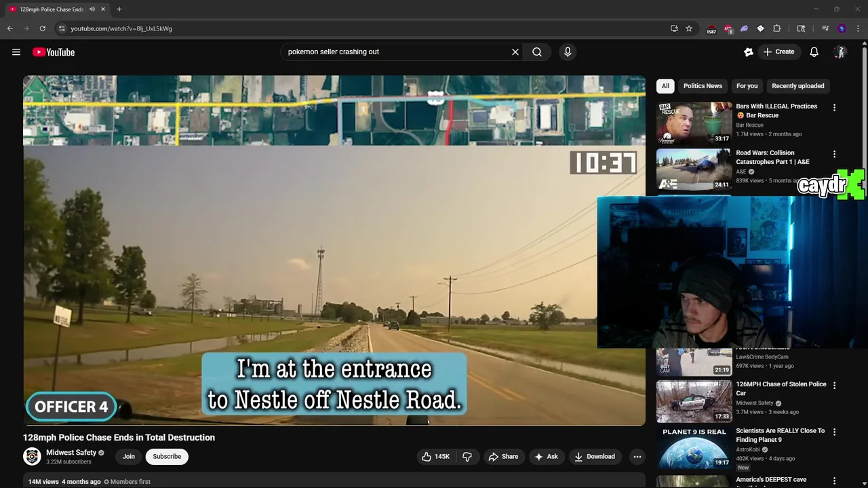Open a new browser tab

click(119, 9)
